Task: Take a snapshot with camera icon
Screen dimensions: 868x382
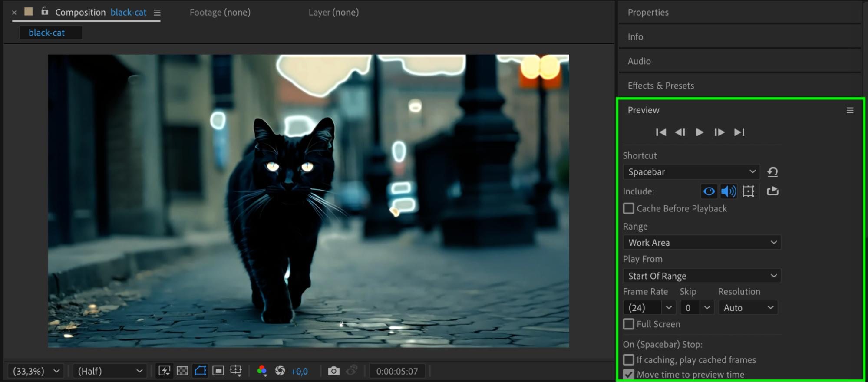Action: (x=333, y=371)
